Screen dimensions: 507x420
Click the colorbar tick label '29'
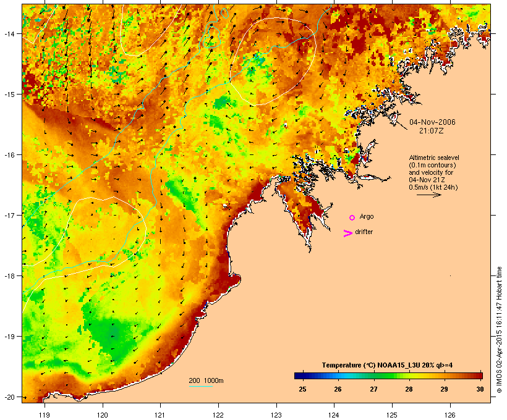pos(445,389)
